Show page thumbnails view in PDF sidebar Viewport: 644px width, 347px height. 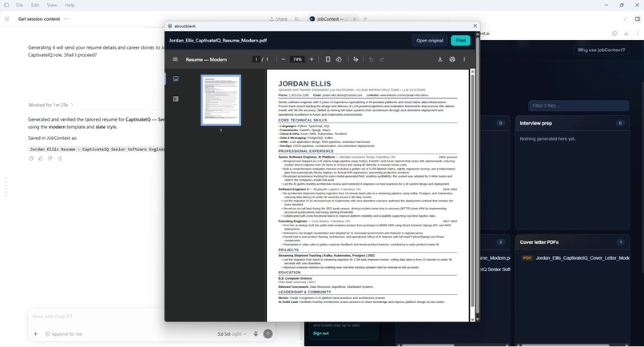176,78
